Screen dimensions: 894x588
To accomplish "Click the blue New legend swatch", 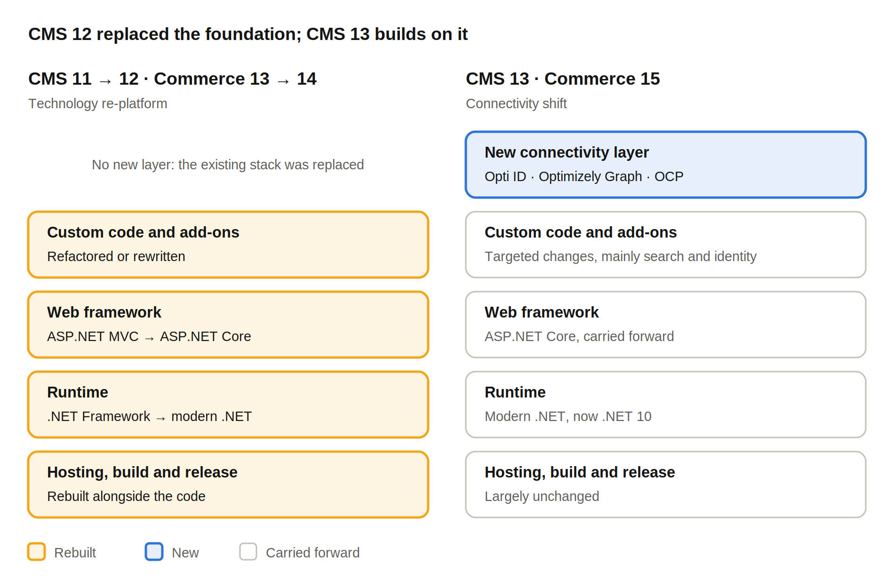I will point(154,552).
